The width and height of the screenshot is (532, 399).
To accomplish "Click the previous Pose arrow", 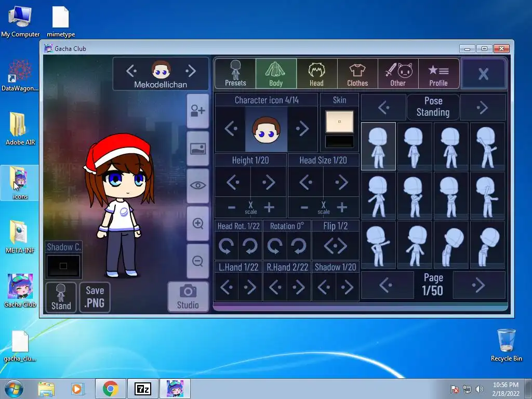I will pyautogui.click(x=384, y=108).
